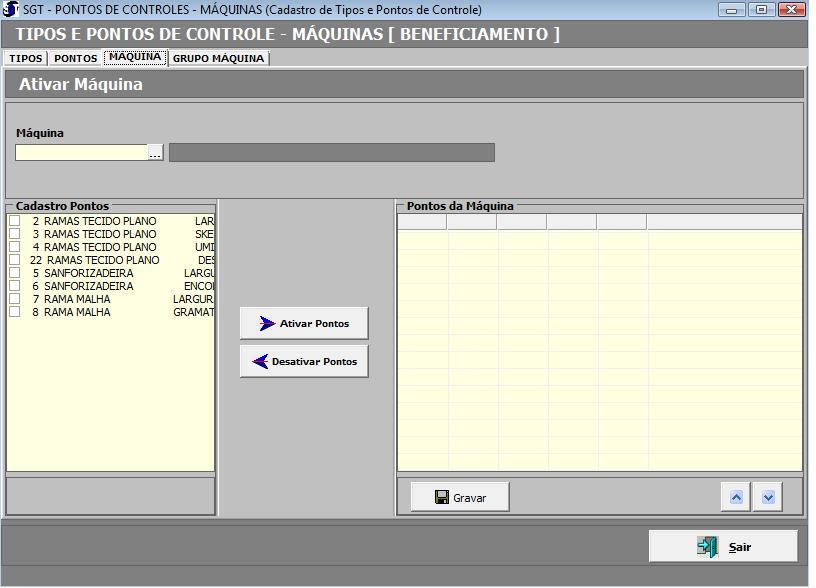816x588 pixels.
Task: Click the up arrow button below grid
Action: [736, 497]
